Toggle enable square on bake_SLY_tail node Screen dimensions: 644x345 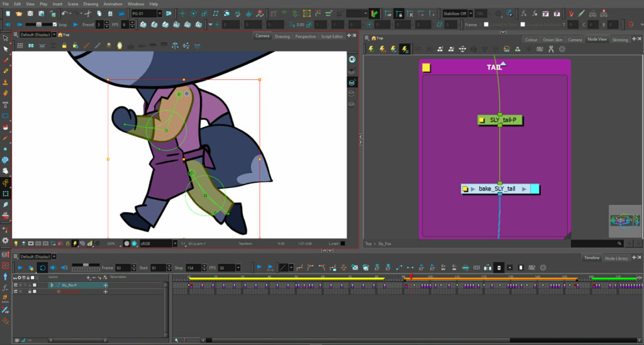click(465, 189)
